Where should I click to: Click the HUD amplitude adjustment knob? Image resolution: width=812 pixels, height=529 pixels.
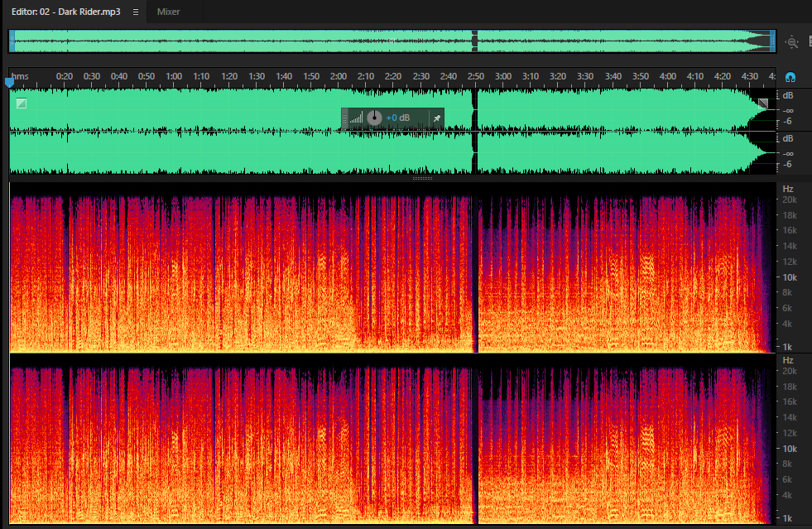(x=374, y=118)
